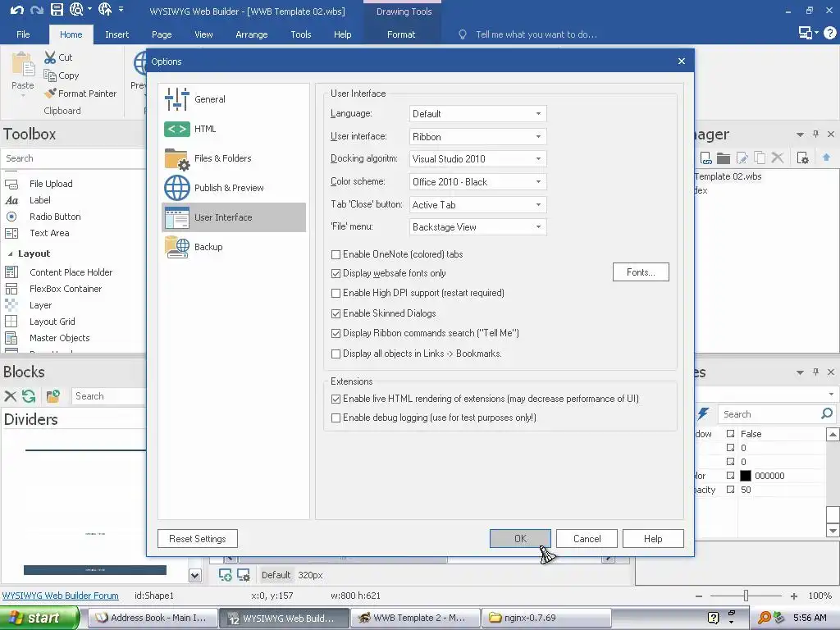The image size is (840, 630).
Task: Open Files & Folders options category
Action: (x=234, y=158)
